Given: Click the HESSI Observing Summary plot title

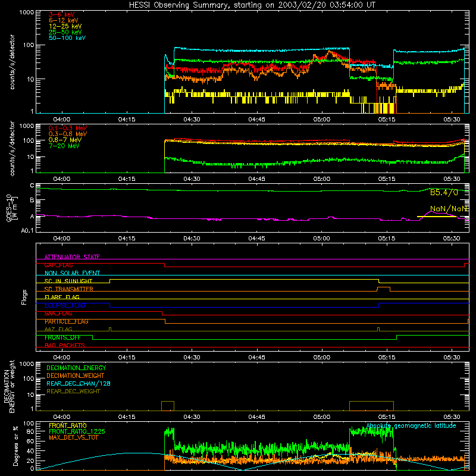Looking at the screenshot, I should coord(252,5).
